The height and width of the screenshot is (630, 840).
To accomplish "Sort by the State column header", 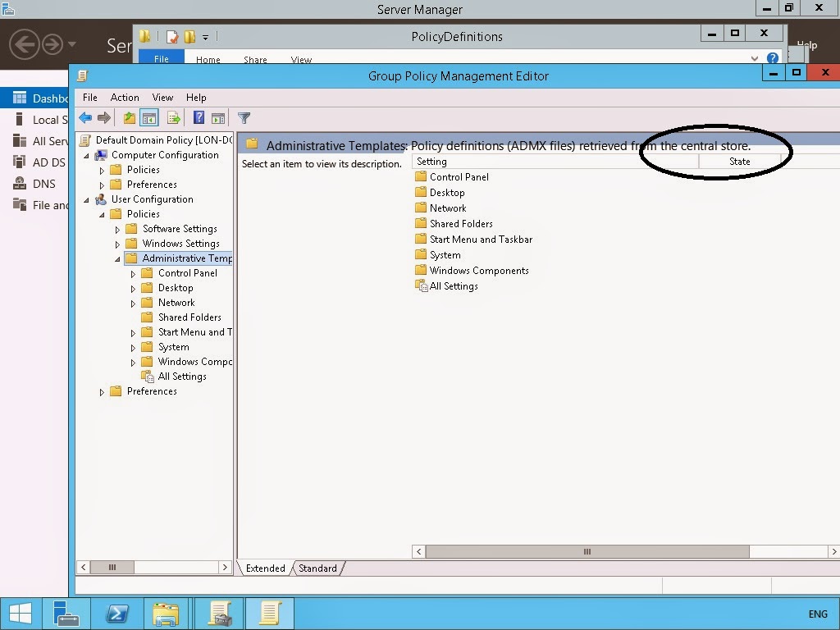I will point(739,162).
